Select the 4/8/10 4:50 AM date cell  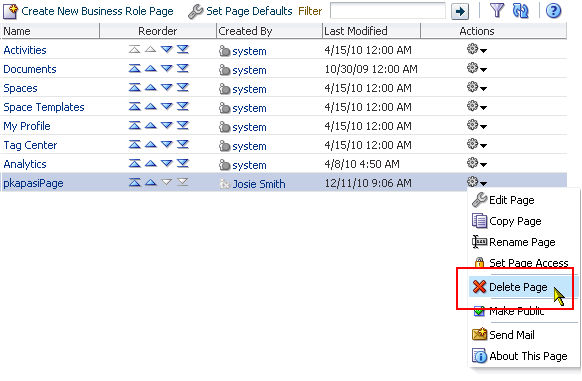pos(362,164)
